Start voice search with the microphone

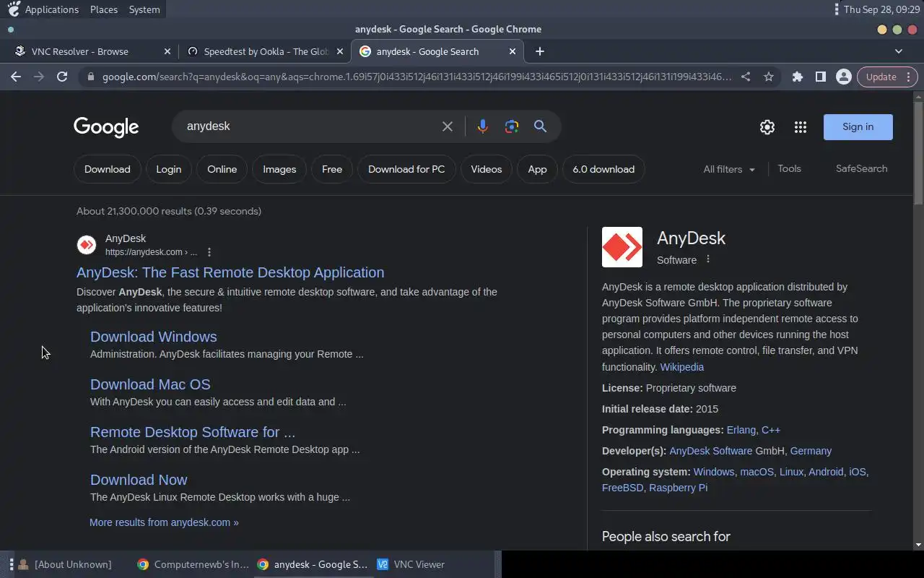[483, 126]
